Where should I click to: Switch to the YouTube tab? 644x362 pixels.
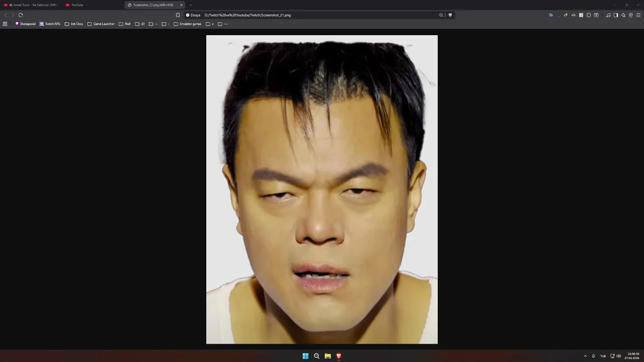[93, 5]
